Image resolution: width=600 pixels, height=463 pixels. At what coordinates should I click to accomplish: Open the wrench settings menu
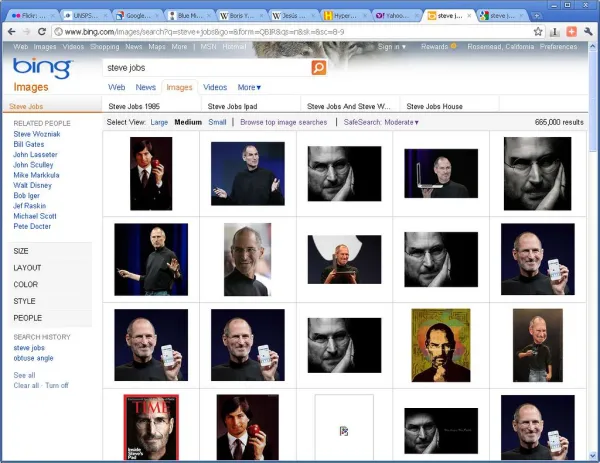[x=588, y=31]
